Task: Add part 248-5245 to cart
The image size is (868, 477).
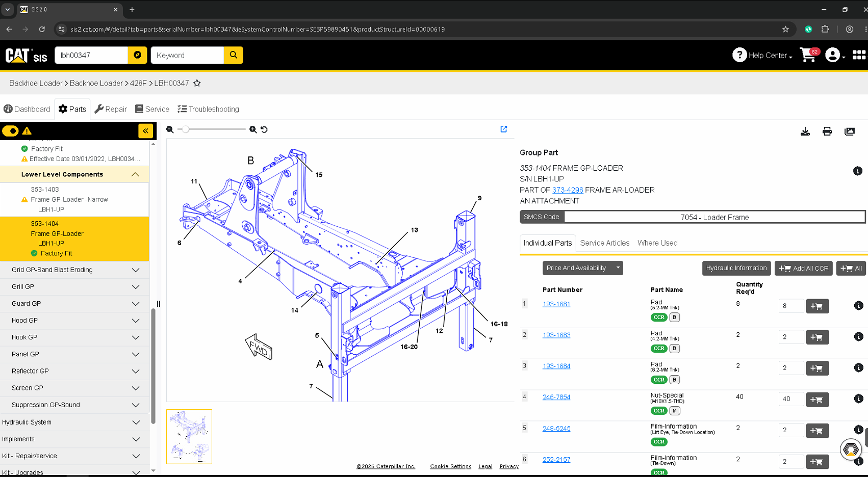Action: pyautogui.click(x=817, y=431)
